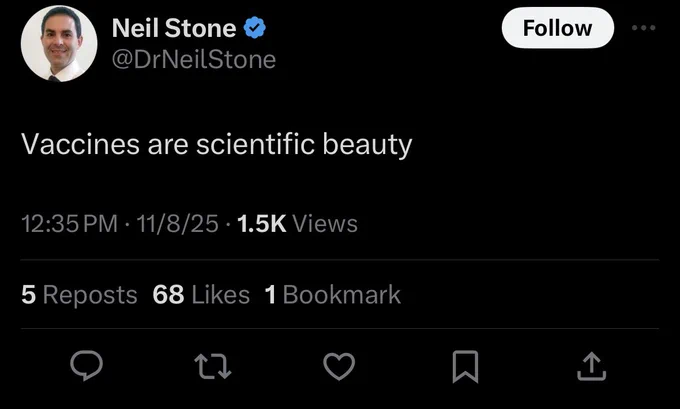The width and height of the screenshot is (680, 409).
Task: Click the @DrNeilStone handle
Action: (x=195, y=60)
